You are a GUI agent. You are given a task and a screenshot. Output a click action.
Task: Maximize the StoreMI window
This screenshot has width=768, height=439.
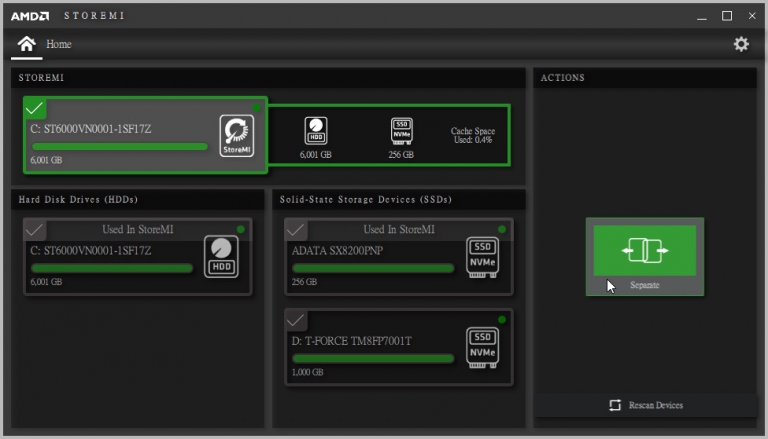[727, 16]
